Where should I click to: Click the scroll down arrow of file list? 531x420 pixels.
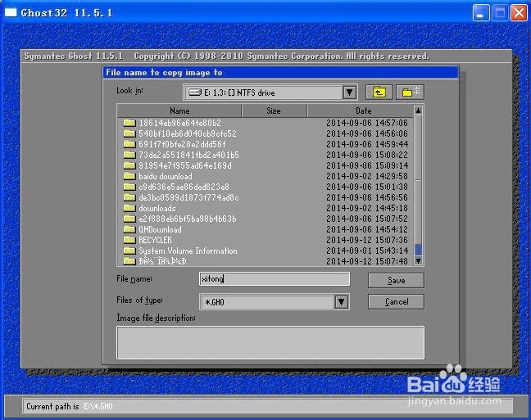(418, 260)
